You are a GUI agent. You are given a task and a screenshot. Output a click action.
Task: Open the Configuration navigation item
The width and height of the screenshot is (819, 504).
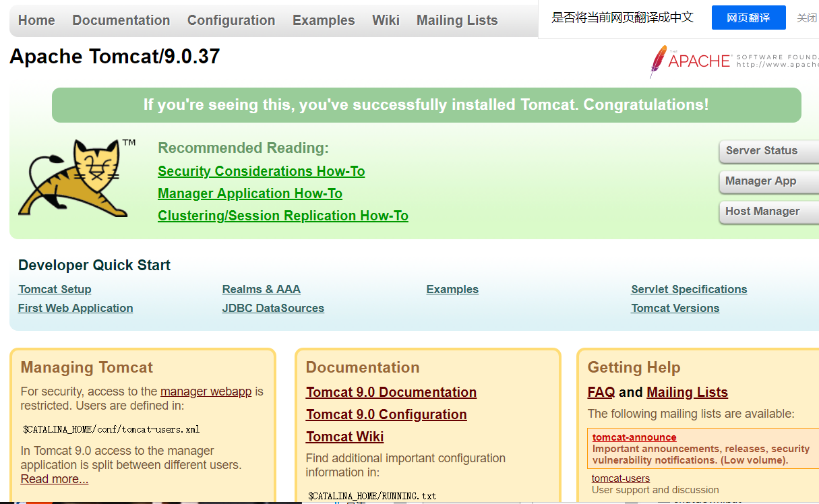[x=231, y=20]
